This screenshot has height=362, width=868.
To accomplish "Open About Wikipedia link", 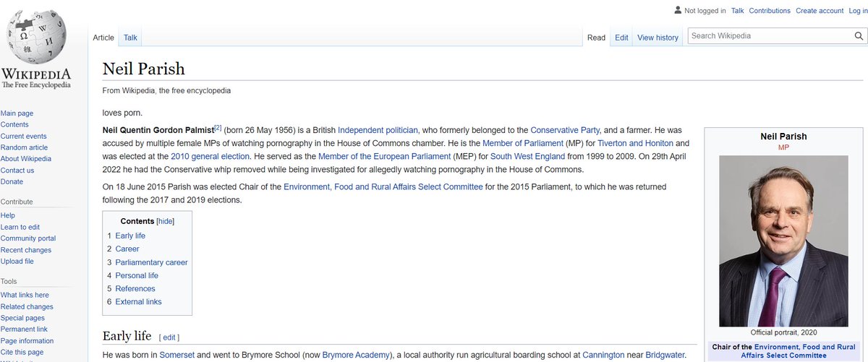I will (x=26, y=159).
